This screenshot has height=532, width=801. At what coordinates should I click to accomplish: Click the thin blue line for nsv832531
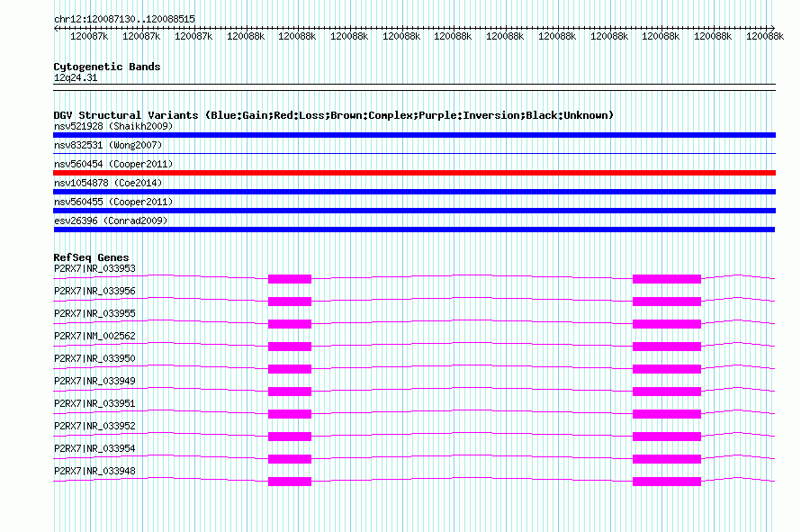pos(414,153)
